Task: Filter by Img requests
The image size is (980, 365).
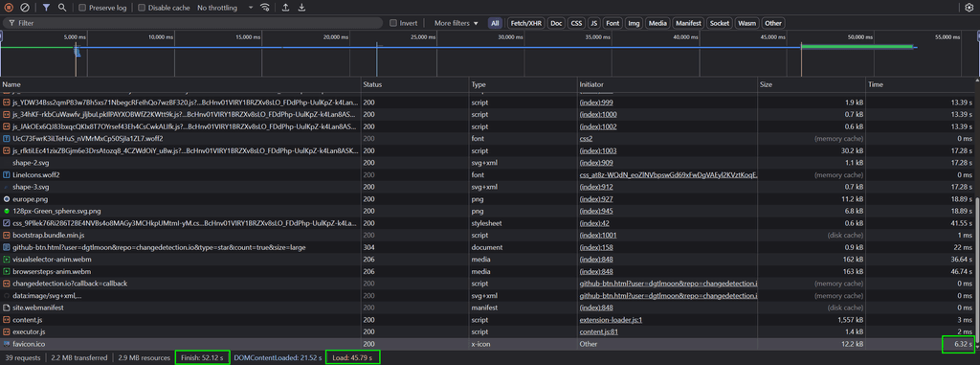Action: (634, 23)
